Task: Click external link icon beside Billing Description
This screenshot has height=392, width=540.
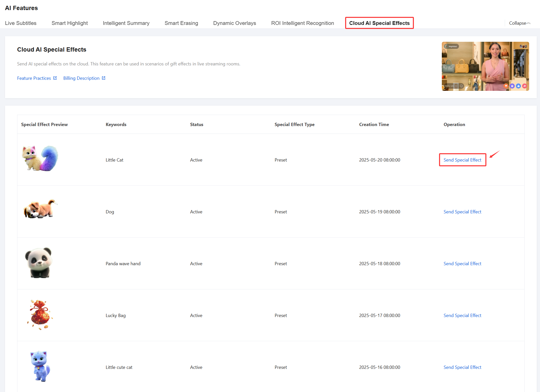Action: tap(103, 78)
